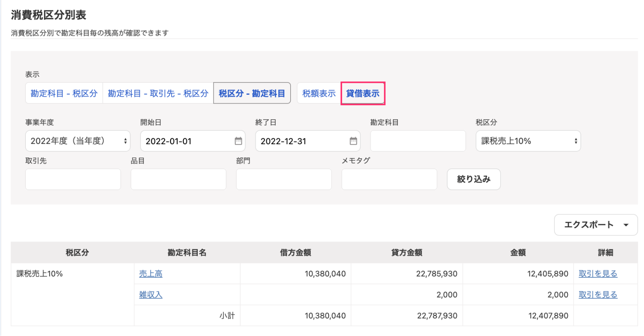Switch to 貸借表示 display mode
This screenshot has width=644, height=336.
coord(363,93)
